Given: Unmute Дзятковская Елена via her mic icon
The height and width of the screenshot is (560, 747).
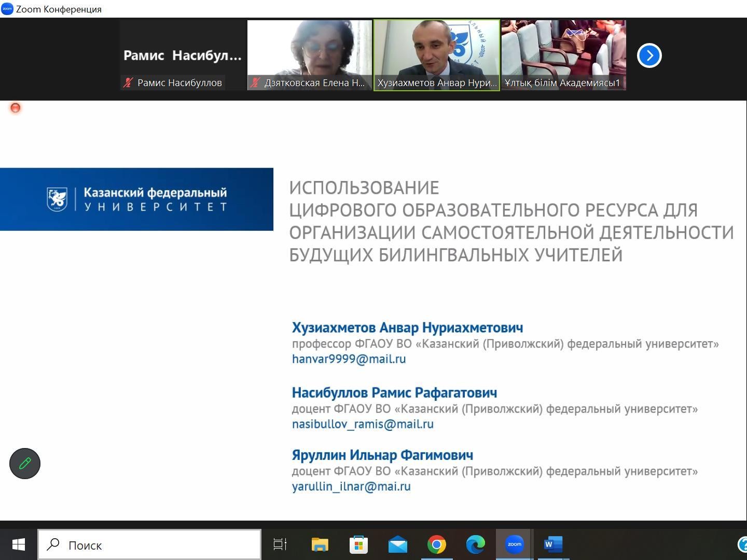Looking at the screenshot, I should (x=255, y=82).
